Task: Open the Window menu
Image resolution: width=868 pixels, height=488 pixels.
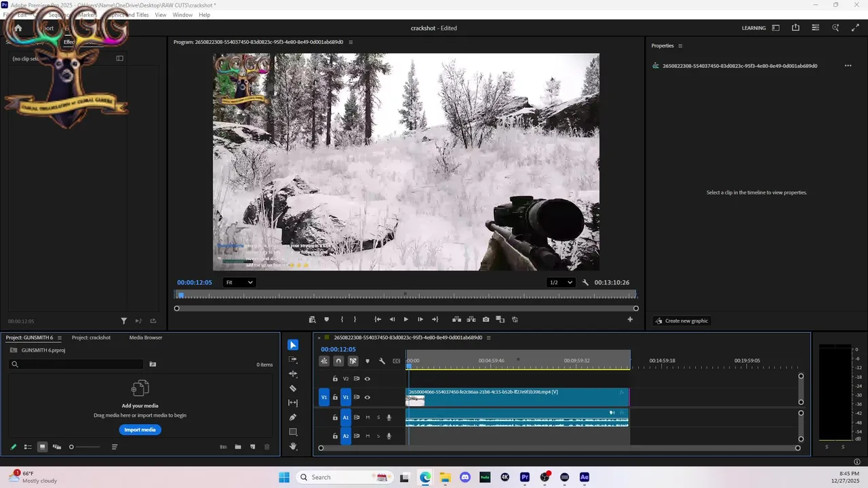Action: coord(182,15)
